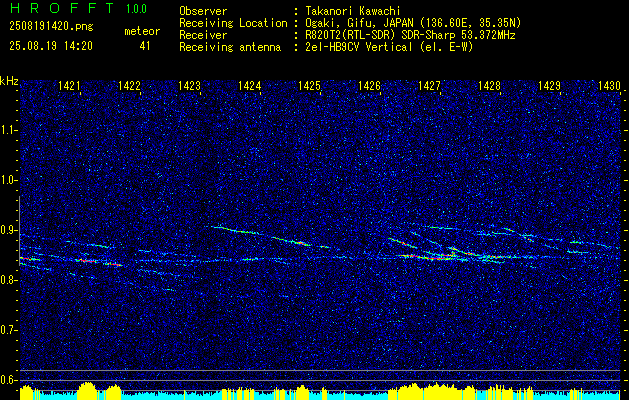
Task: Click version number 1.0.0
Action: pos(136,9)
